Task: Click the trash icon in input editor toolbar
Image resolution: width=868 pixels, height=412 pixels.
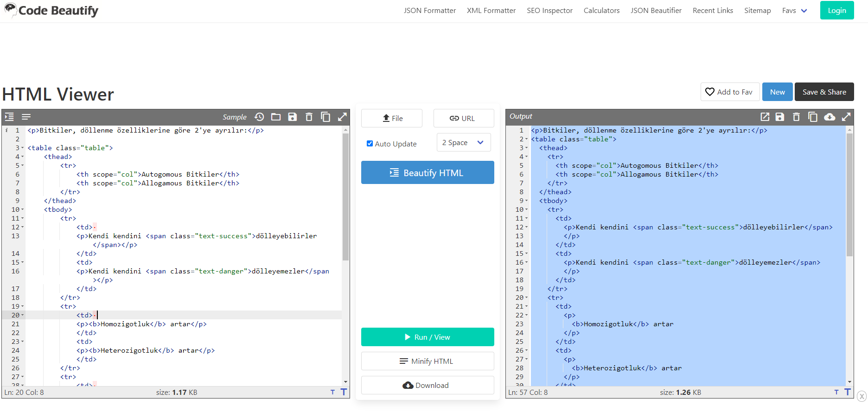Action: click(x=309, y=117)
